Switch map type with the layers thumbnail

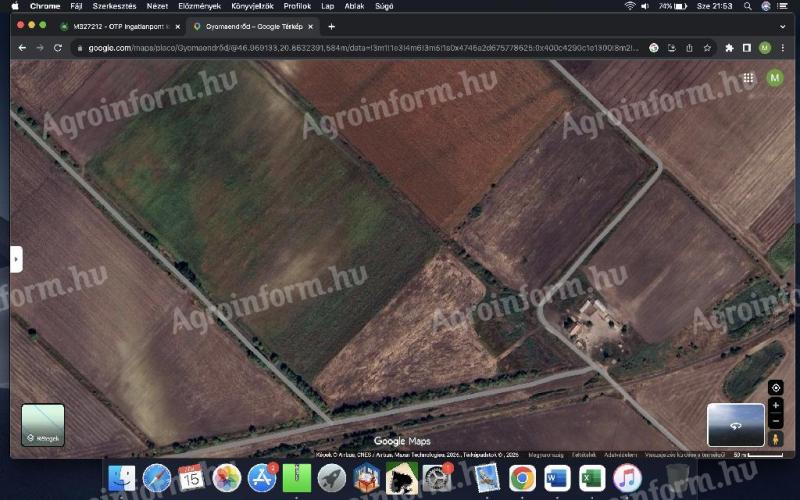43,424
